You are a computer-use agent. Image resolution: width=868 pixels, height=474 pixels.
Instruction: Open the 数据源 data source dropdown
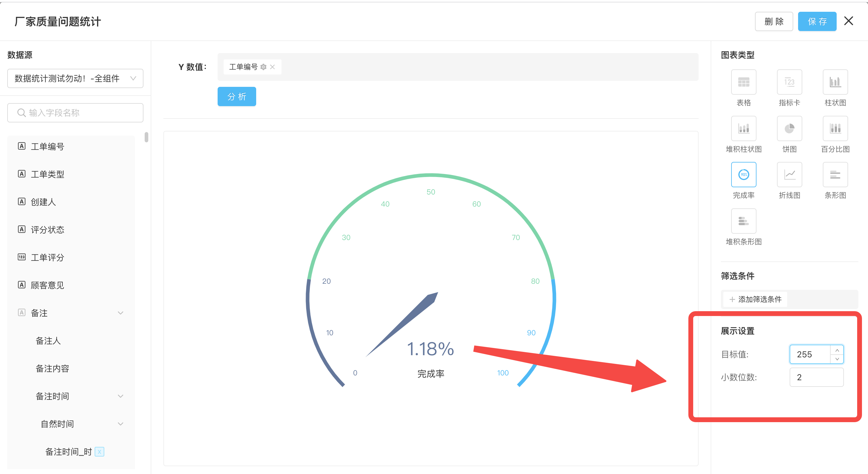coord(75,79)
